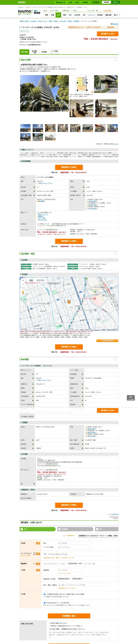Open the large building exterior photo
This screenshot has height=644, width=138.
(x=44, y=93)
